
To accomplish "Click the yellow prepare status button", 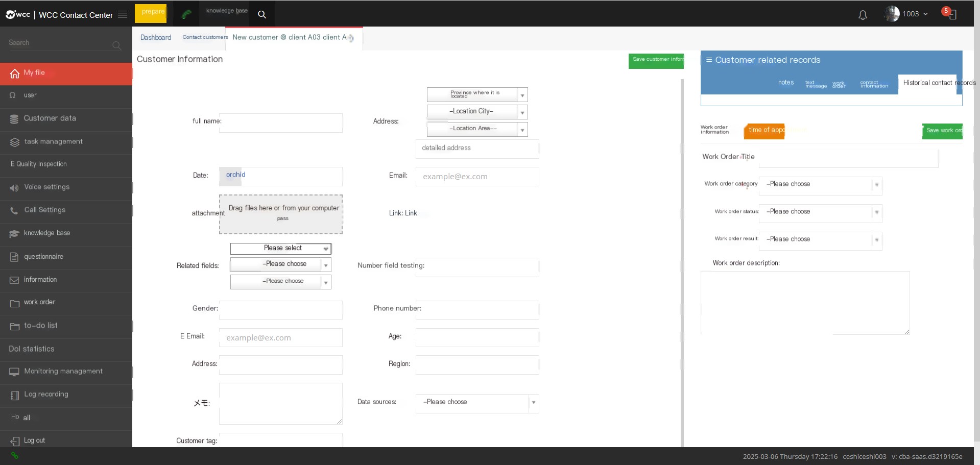I will [x=151, y=13].
